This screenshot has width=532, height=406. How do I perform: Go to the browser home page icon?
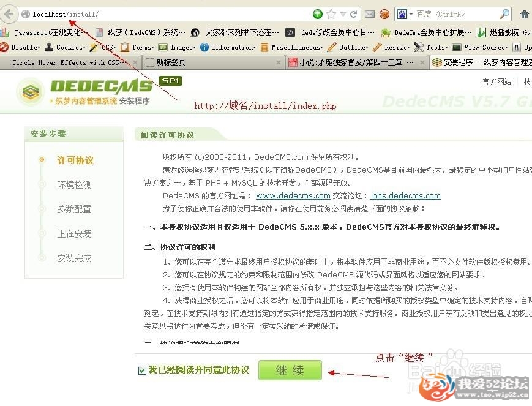pos(525,14)
